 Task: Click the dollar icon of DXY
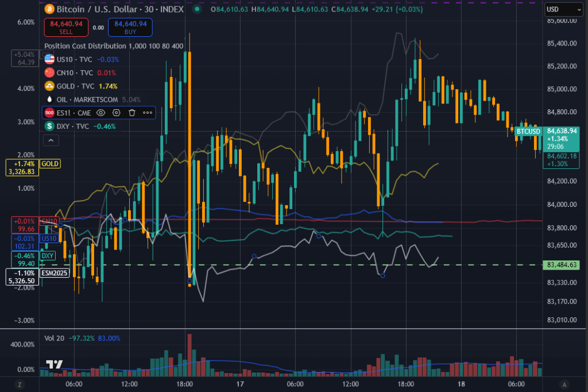click(x=49, y=126)
